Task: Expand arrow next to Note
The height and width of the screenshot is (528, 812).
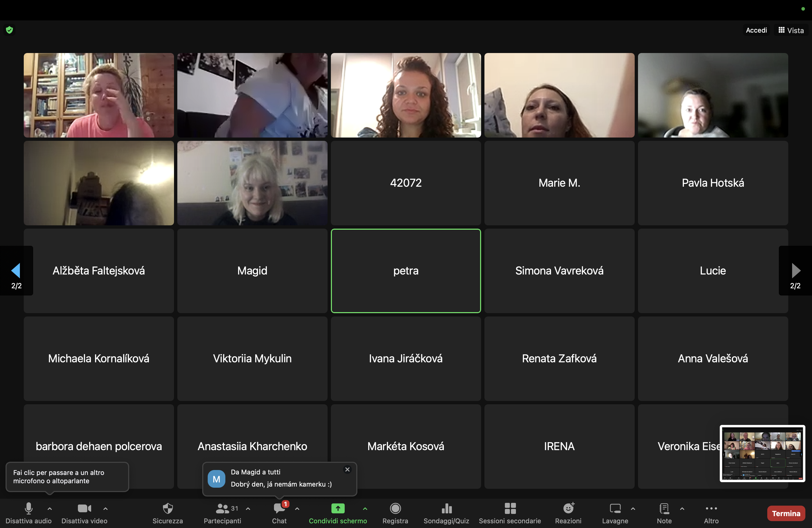Action: click(682, 509)
